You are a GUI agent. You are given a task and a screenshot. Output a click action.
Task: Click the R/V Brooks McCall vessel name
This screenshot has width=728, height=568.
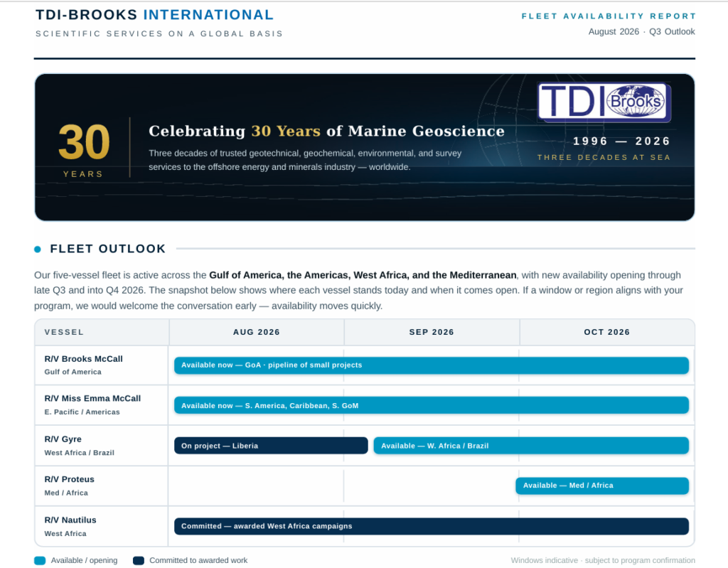[x=84, y=359]
